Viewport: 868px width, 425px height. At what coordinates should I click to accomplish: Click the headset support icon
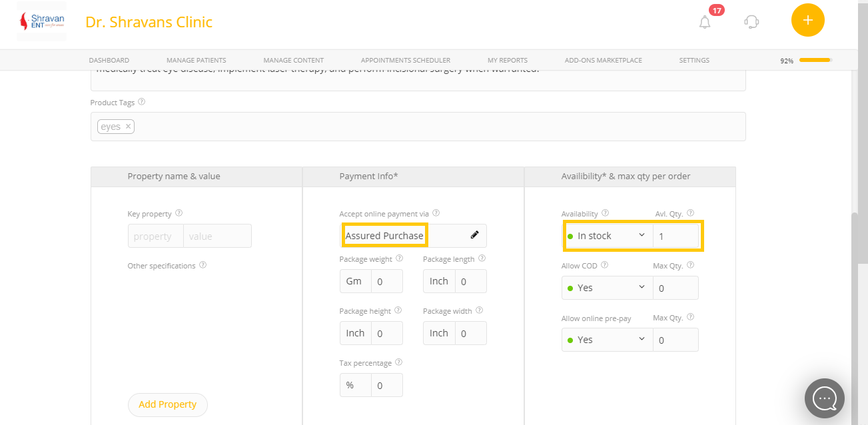click(751, 22)
